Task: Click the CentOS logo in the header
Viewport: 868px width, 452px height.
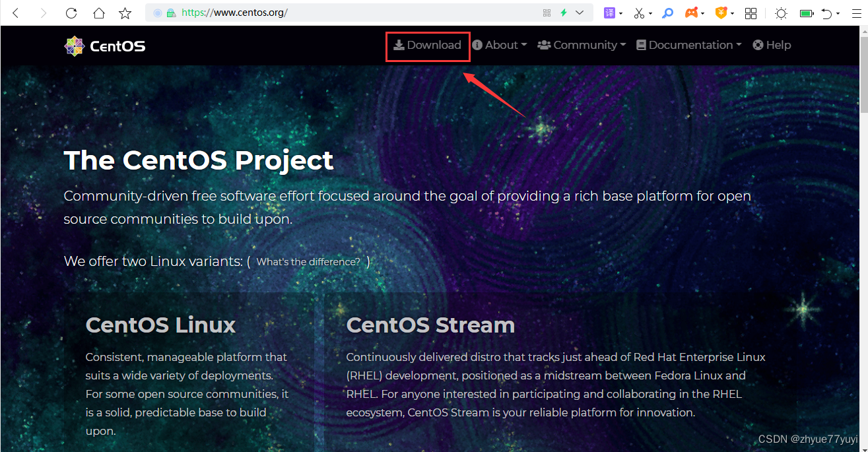Action: point(104,46)
